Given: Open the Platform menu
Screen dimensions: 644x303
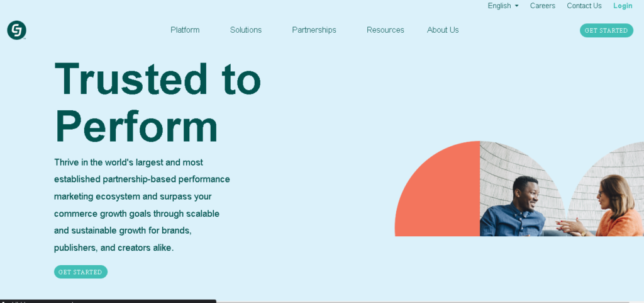Looking at the screenshot, I should point(185,30).
